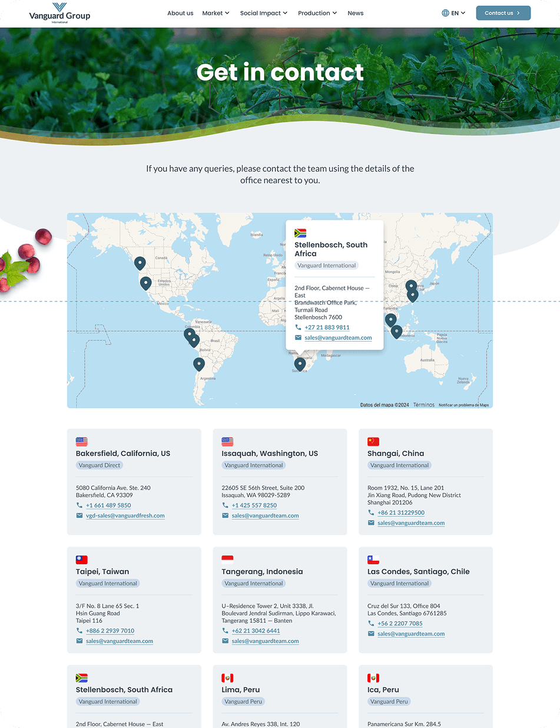The height and width of the screenshot is (728, 560).
Task: Open the About us page
Action: pyautogui.click(x=180, y=13)
